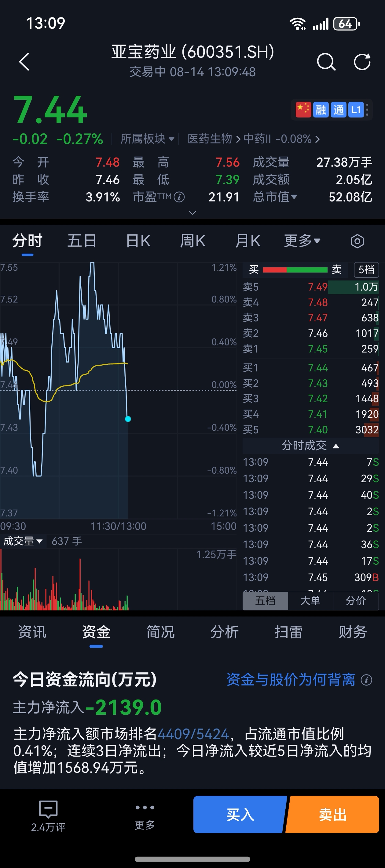
Task: Open the 分析 tab
Action: tap(224, 632)
